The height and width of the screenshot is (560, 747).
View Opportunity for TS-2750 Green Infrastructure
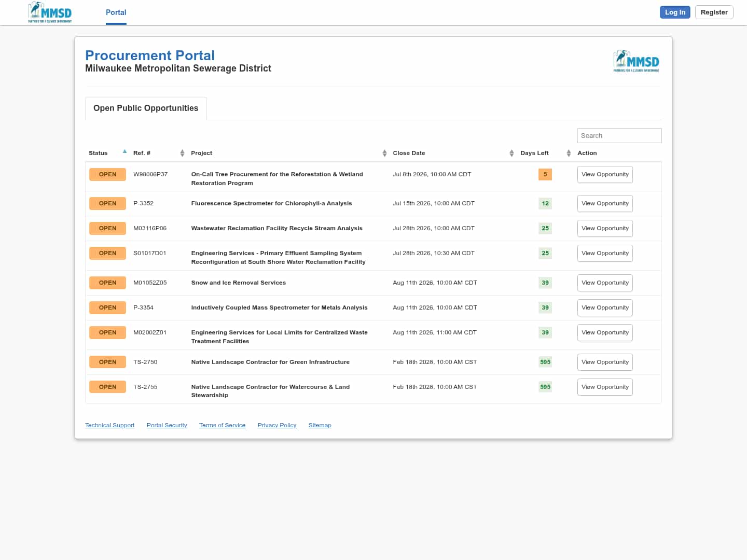click(x=605, y=362)
